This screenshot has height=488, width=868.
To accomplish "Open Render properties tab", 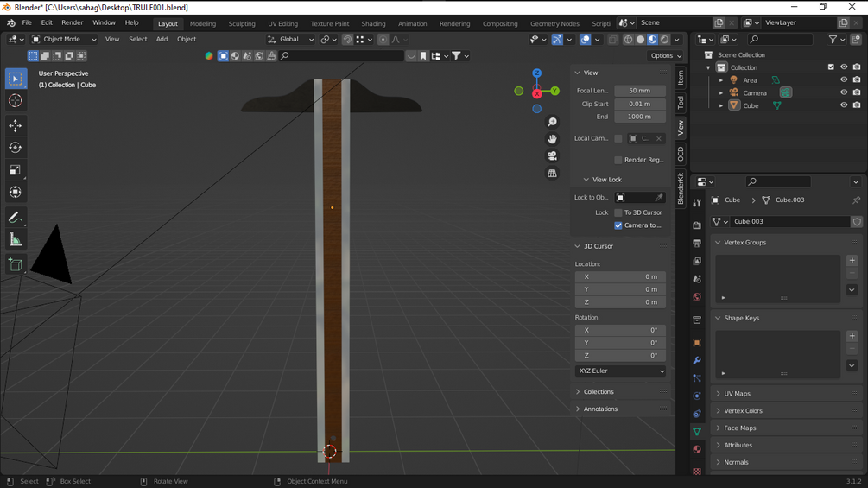I will point(697,225).
